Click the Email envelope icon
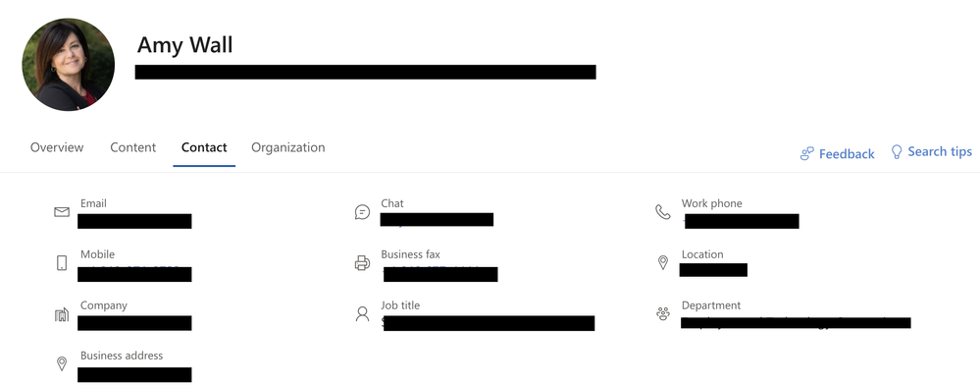 click(x=62, y=212)
